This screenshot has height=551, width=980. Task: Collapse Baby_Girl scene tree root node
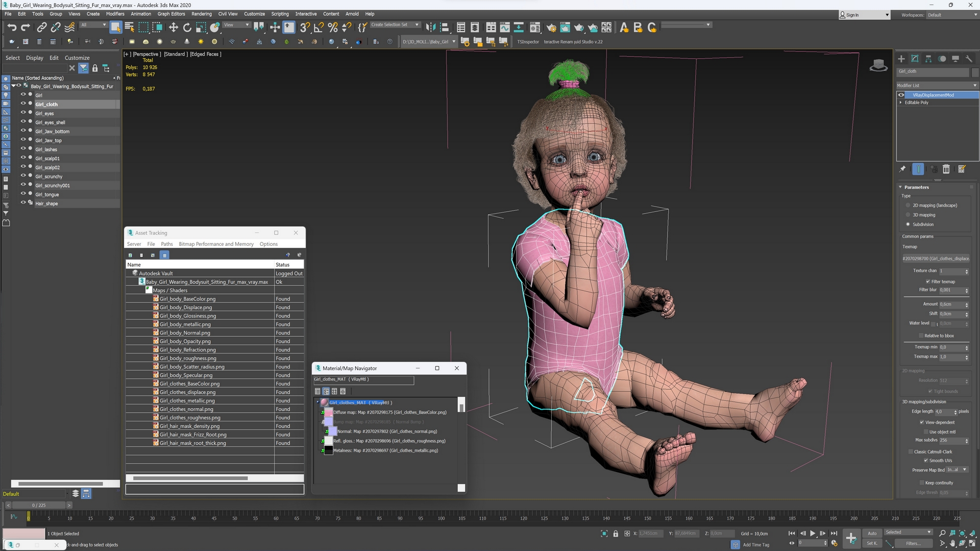pos(13,86)
